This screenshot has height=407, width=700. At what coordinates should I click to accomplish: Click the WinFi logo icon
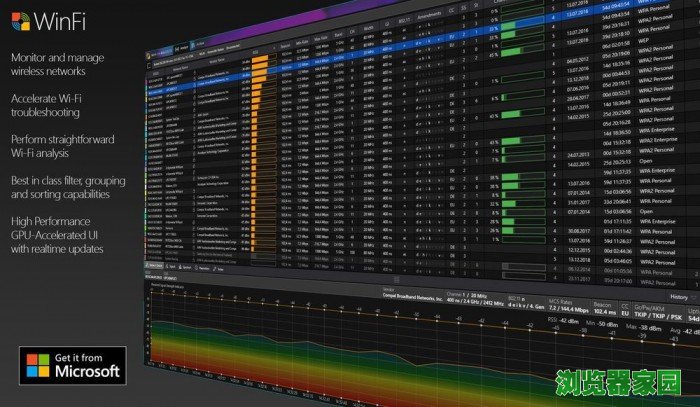click(19, 20)
